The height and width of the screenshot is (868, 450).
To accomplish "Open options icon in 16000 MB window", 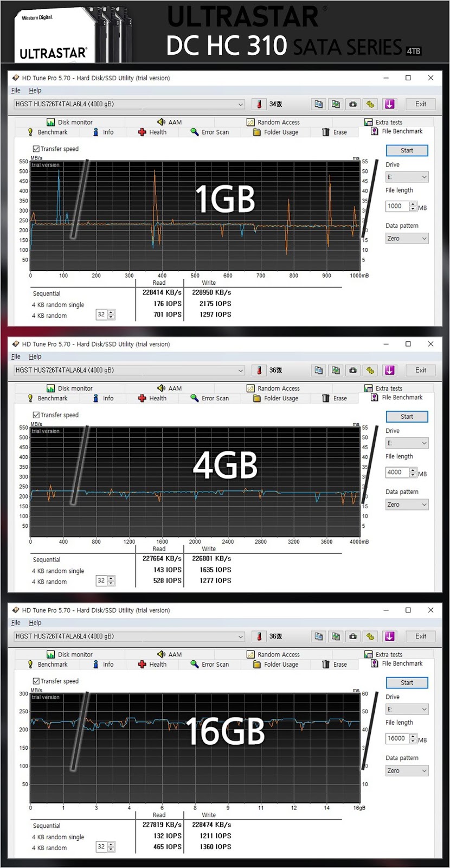I will point(370,636).
